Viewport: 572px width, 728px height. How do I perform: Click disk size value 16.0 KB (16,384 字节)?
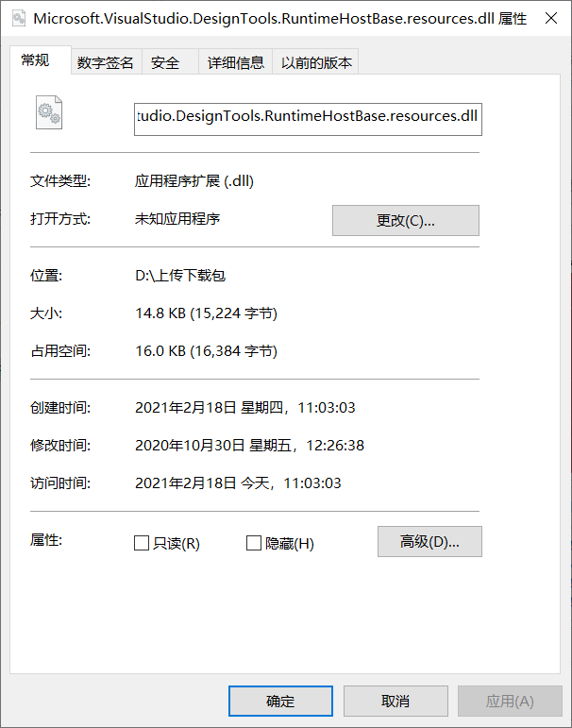[x=206, y=351]
